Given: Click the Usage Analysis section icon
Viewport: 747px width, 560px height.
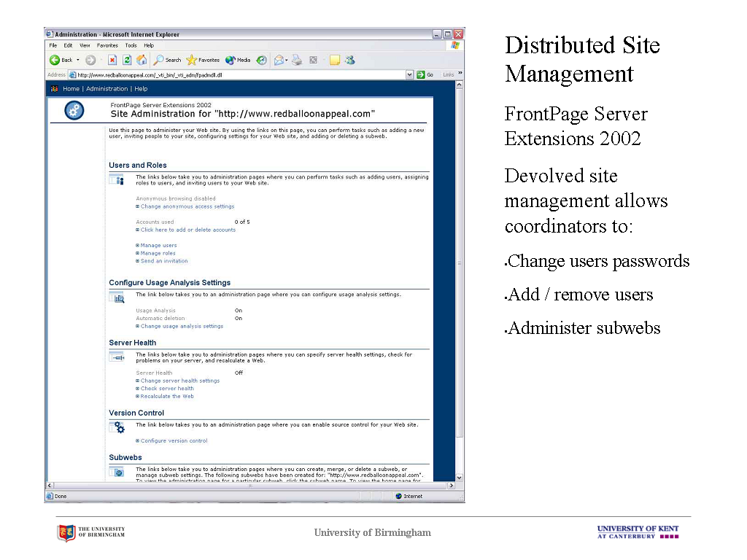Looking at the screenshot, I should 117,297.
